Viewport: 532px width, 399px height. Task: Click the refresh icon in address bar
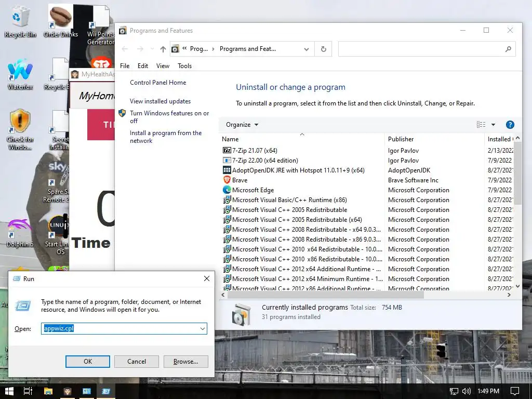(x=323, y=49)
